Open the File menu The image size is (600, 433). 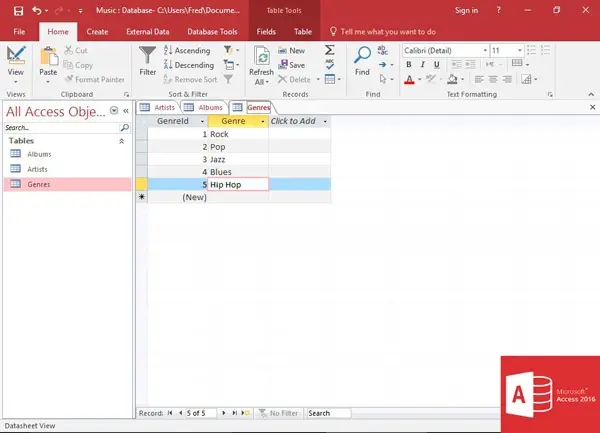pyautogui.click(x=19, y=32)
